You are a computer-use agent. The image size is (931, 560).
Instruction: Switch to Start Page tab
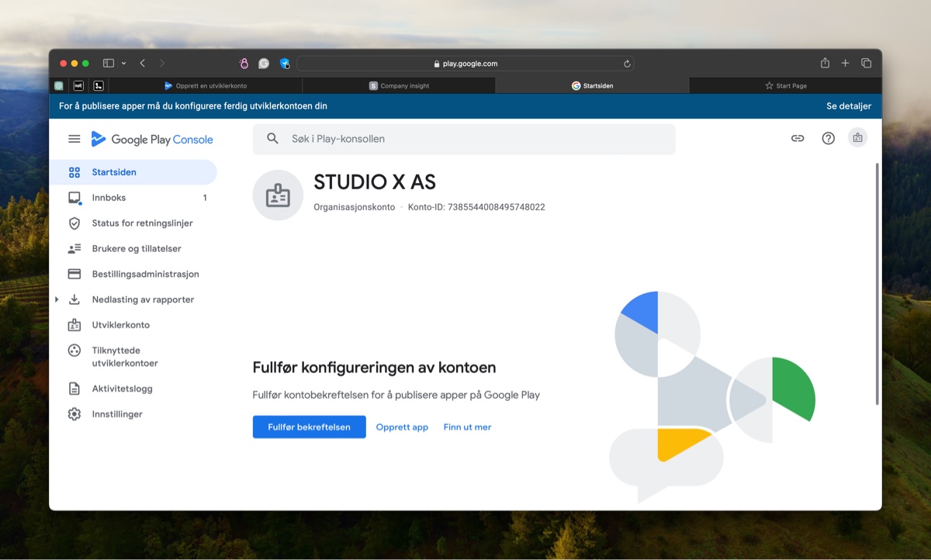click(785, 86)
